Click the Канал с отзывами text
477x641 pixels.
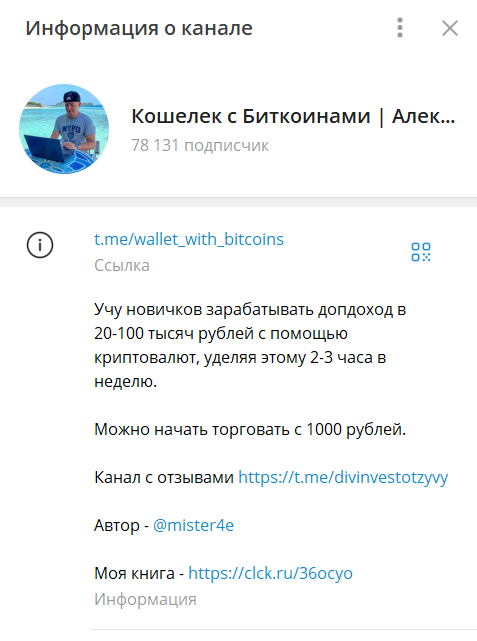pyautogui.click(x=164, y=477)
